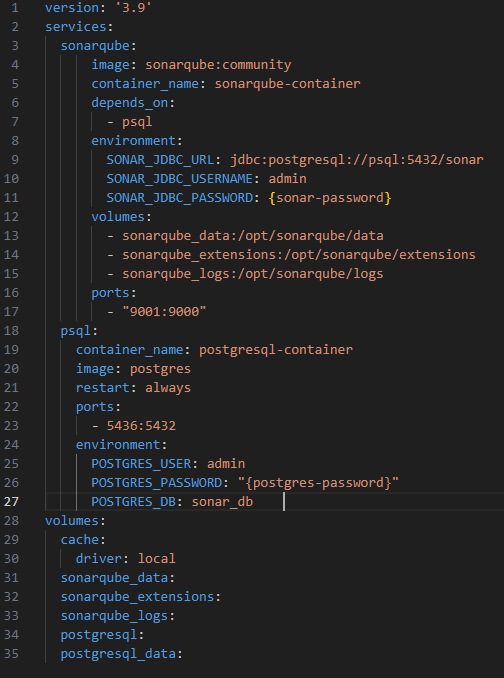Click top-level volumes: key on line 28
This screenshot has width=504, height=678.
[76, 521]
